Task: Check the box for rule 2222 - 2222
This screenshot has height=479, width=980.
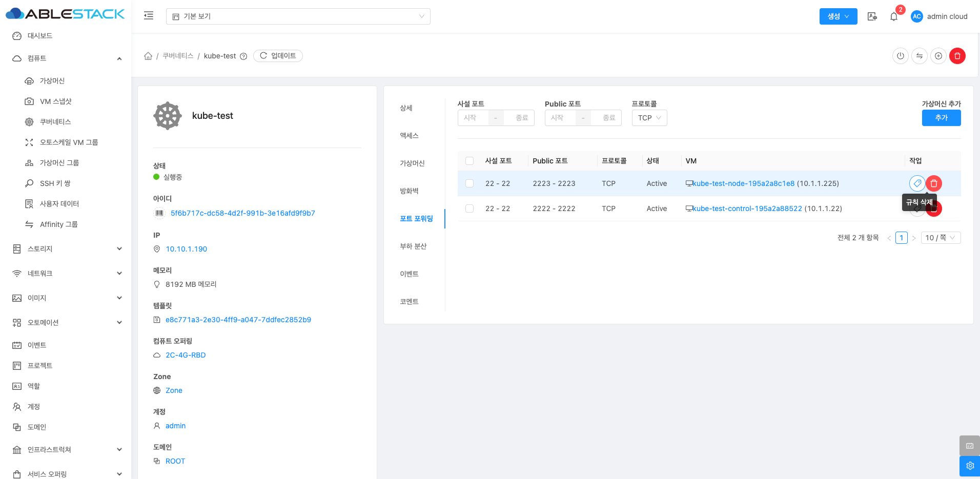Action: (x=469, y=209)
